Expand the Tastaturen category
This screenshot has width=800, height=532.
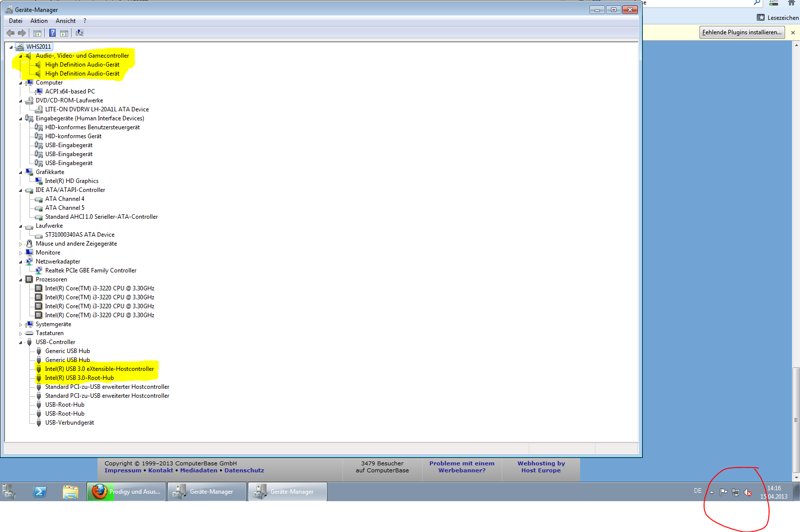point(20,334)
